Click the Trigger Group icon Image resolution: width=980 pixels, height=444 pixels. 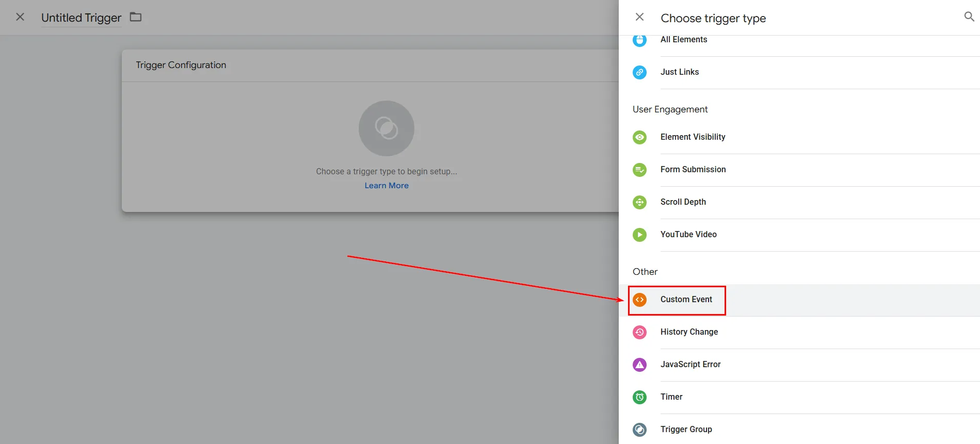tap(639, 430)
